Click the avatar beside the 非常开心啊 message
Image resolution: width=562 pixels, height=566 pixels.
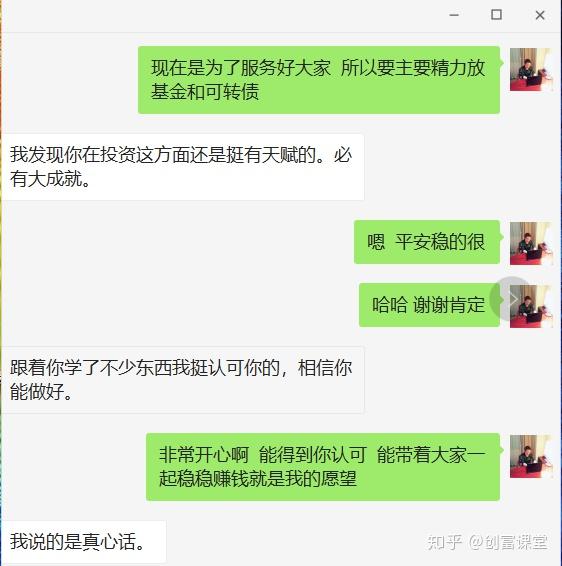pyautogui.click(x=531, y=456)
